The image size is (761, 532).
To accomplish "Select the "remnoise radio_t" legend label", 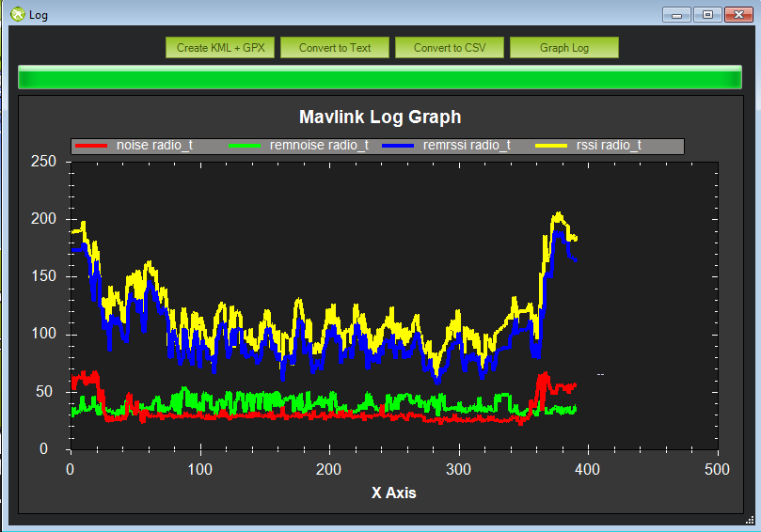I will [319, 146].
